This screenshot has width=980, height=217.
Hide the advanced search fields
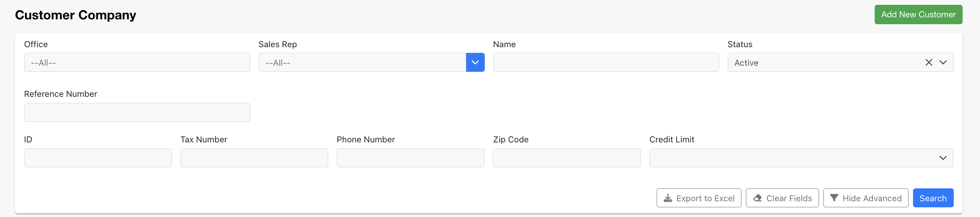pos(866,198)
